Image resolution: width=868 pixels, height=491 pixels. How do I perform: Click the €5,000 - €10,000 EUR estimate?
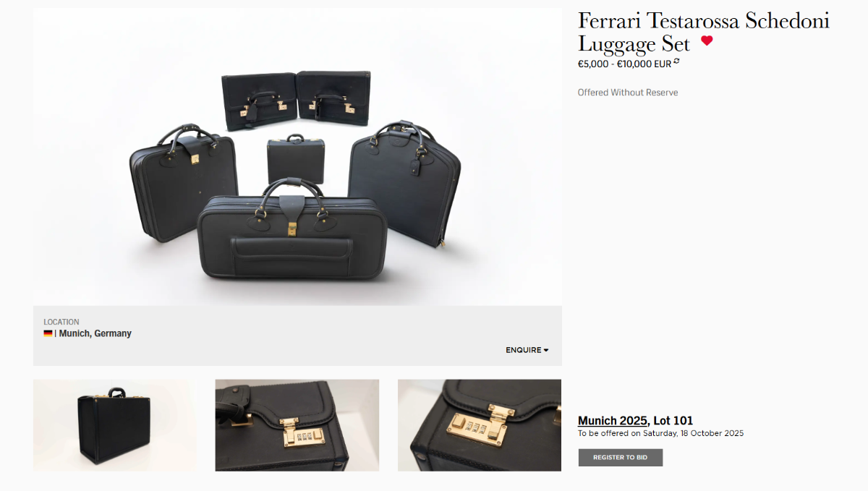pyautogui.click(x=624, y=64)
